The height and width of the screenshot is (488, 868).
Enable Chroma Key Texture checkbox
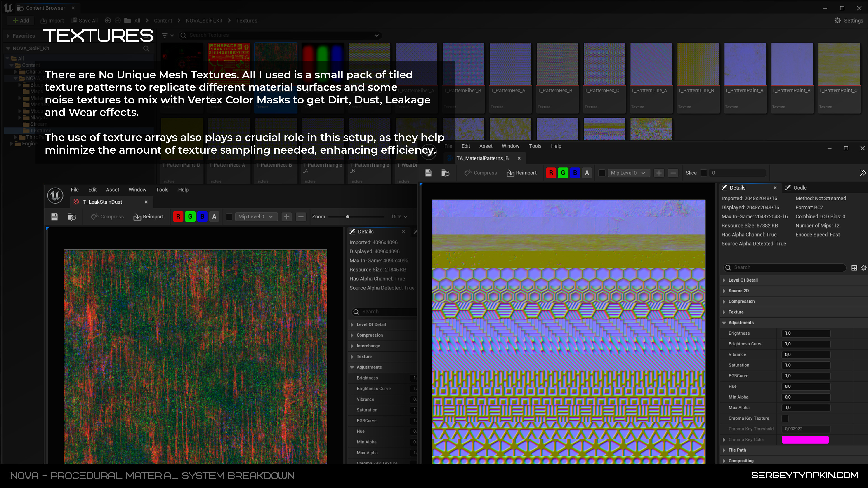click(785, 418)
